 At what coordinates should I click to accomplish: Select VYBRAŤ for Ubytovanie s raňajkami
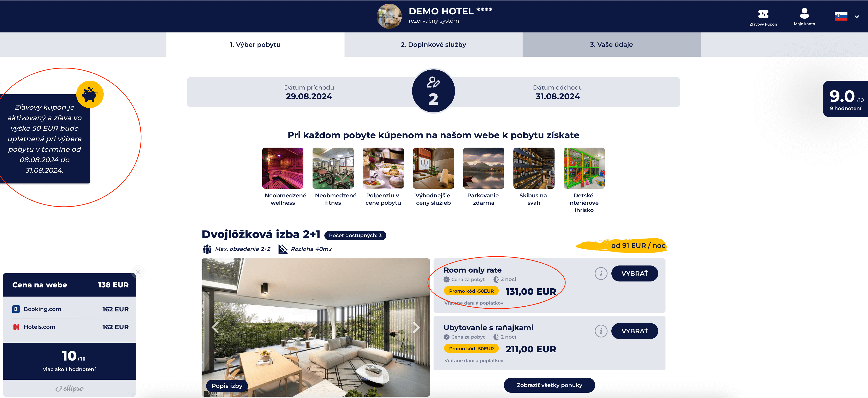(634, 331)
